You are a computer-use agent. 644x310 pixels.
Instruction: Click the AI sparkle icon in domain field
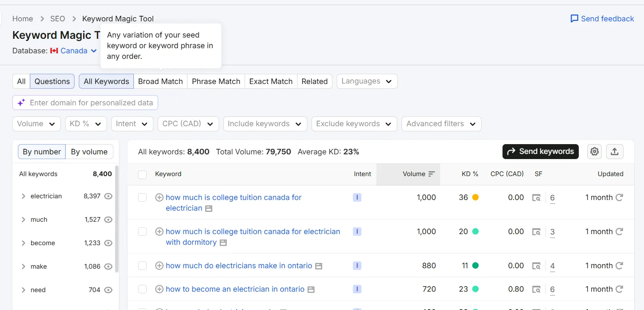tap(21, 103)
